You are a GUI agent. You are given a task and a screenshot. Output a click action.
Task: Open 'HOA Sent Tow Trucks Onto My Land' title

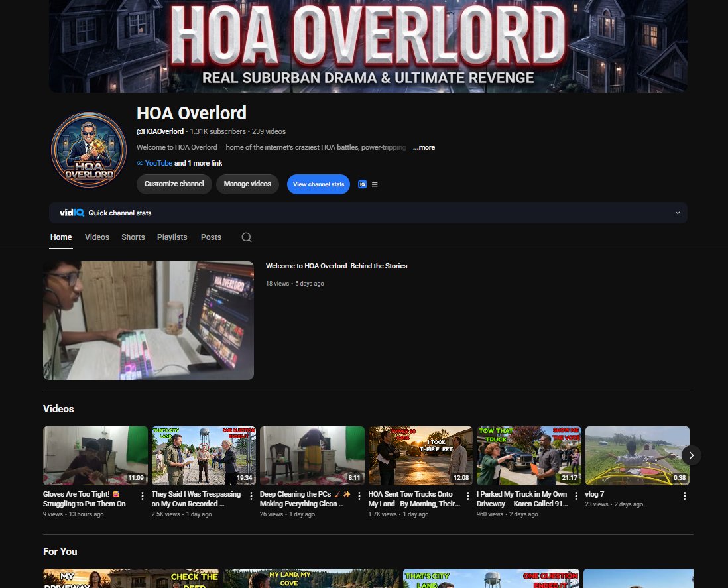pyautogui.click(x=414, y=499)
